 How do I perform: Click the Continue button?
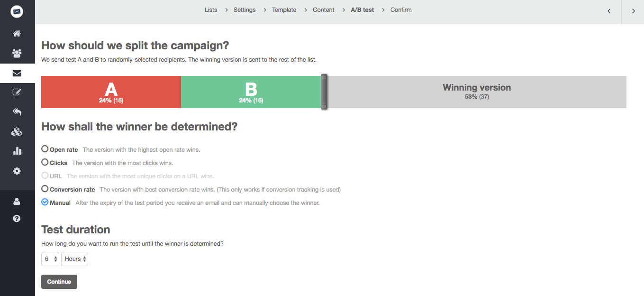[x=59, y=282]
